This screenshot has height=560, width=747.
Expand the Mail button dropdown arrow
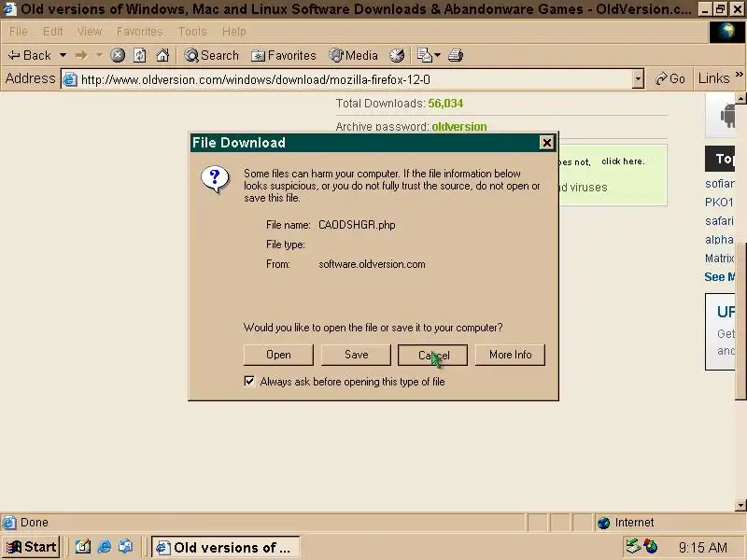[437, 55]
